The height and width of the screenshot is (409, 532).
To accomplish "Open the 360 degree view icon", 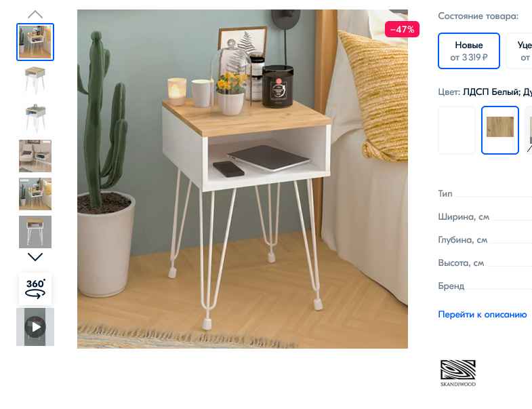I will [x=35, y=289].
